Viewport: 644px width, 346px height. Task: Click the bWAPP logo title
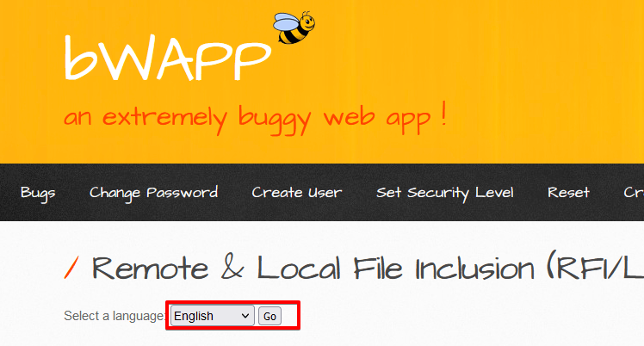pos(167,59)
